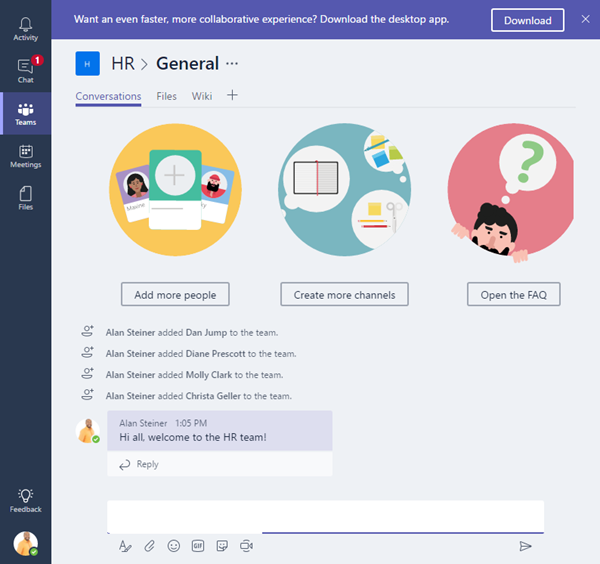
Task: Click Alan Steiner's avatar beside the message
Action: (x=88, y=431)
